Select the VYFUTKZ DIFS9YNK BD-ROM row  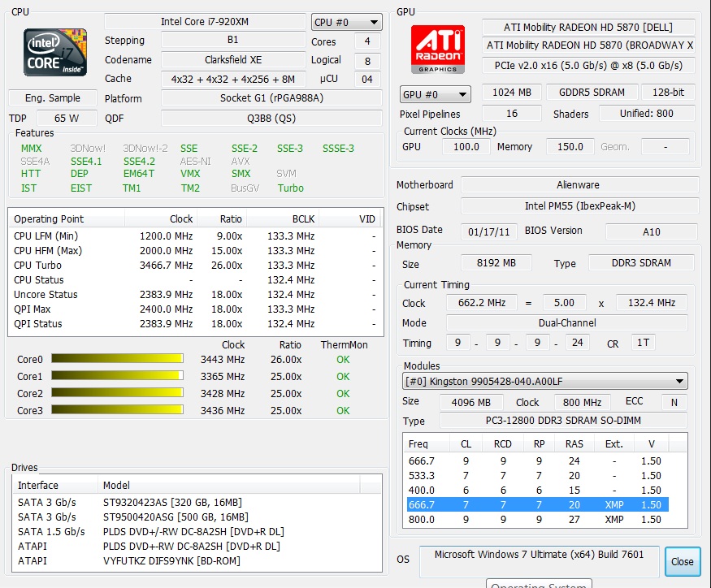click(x=197, y=561)
